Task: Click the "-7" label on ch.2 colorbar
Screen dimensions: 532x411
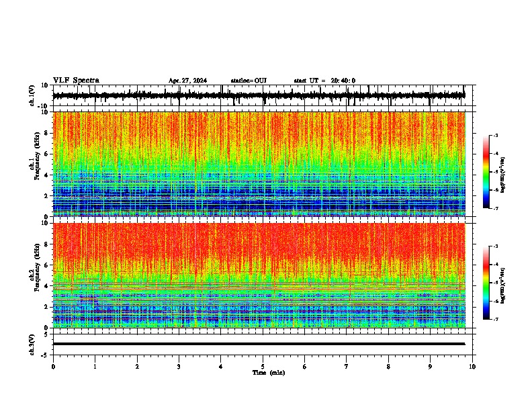Action: (x=495, y=319)
